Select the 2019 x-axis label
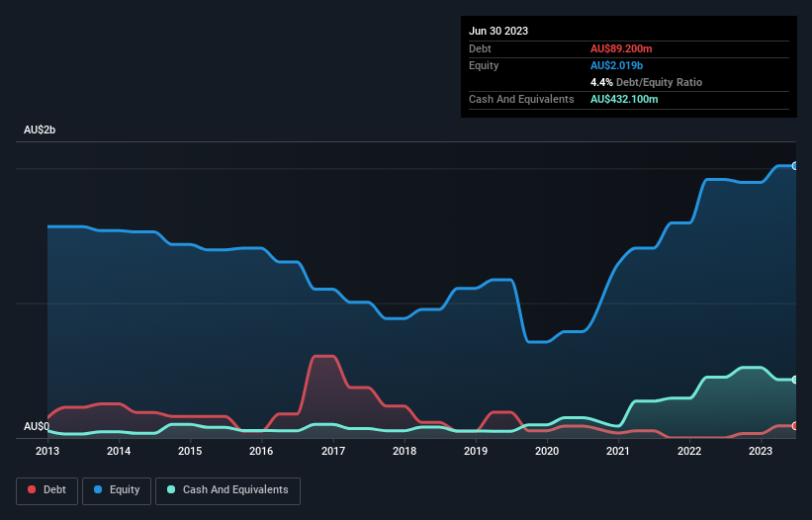The height and width of the screenshot is (520, 812). (x=476, y=451)
